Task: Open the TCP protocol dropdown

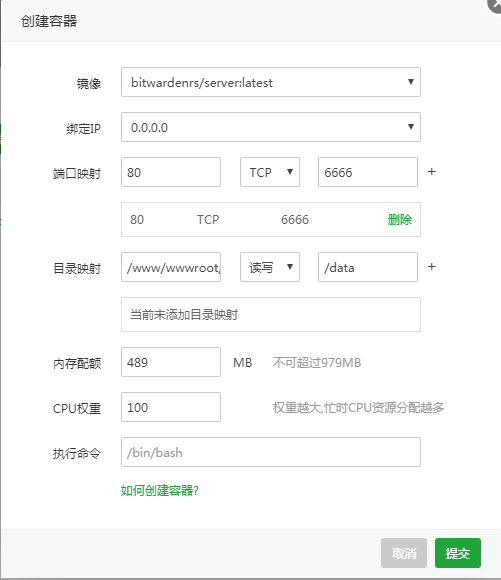Action: [x=270, y=172]
